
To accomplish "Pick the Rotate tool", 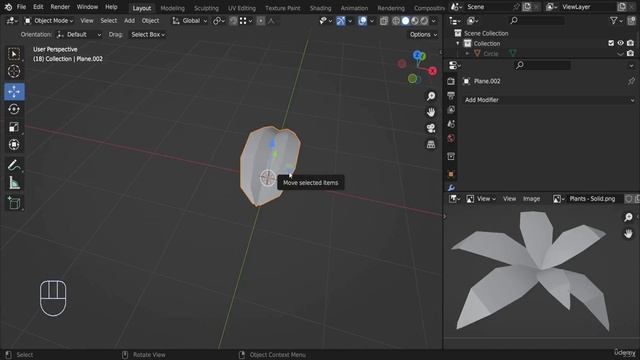I will click(x=14, y=109).
